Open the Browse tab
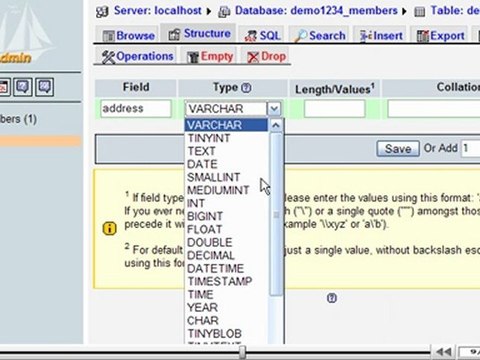The width and height of the screenshot is (480, 360). click(128, 35)
